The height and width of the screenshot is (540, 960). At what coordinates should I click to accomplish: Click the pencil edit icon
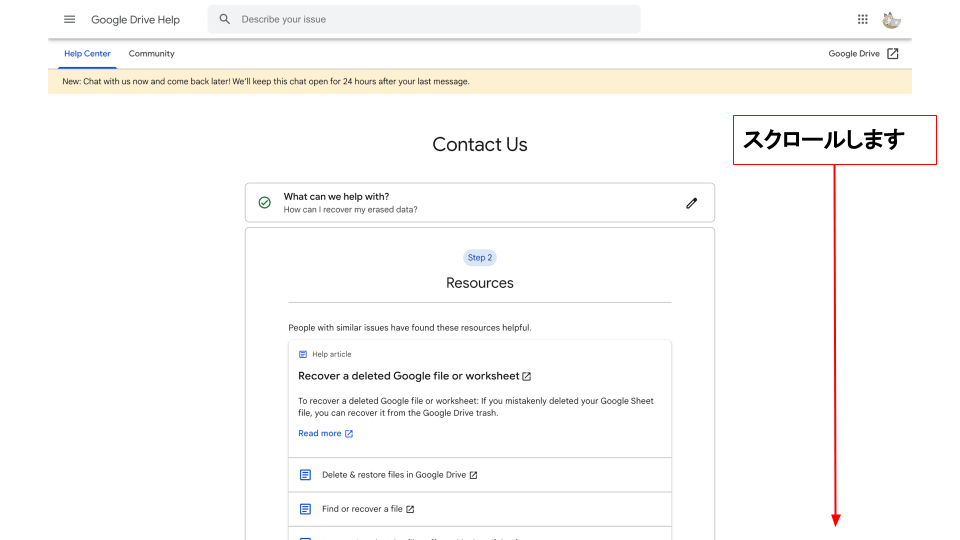691,203
